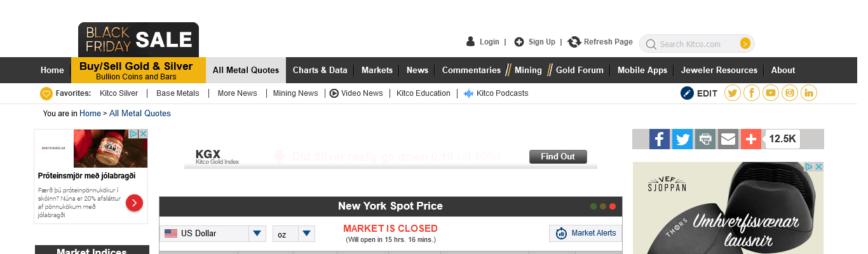Click the blue Facebook share button
The width and height of the screenshot is (868, 254).
click(660, 139)
